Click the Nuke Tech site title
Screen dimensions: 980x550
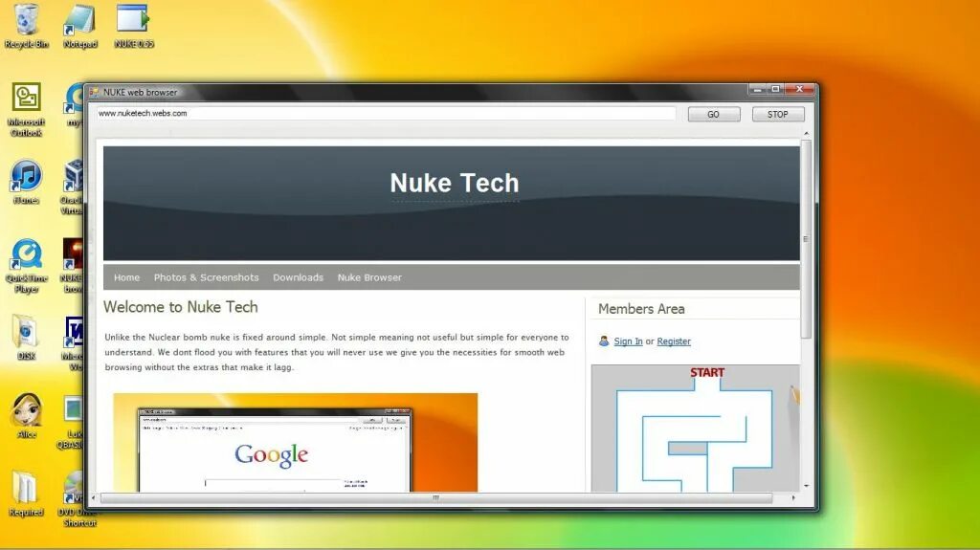click(455, 183)
